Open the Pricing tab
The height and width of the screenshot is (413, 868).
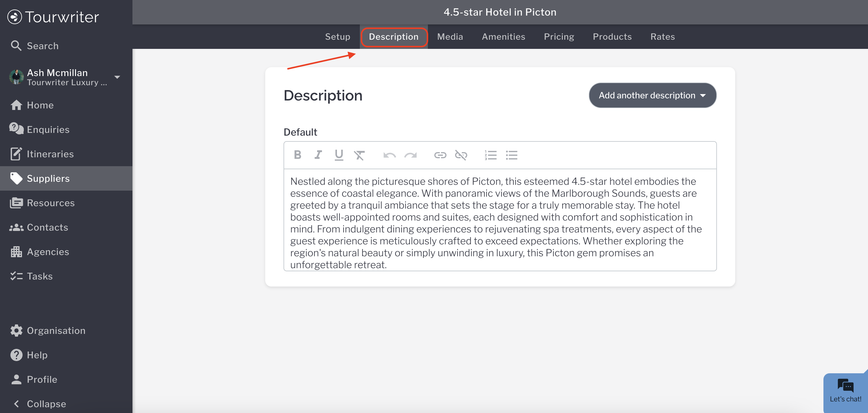[559, 37]
